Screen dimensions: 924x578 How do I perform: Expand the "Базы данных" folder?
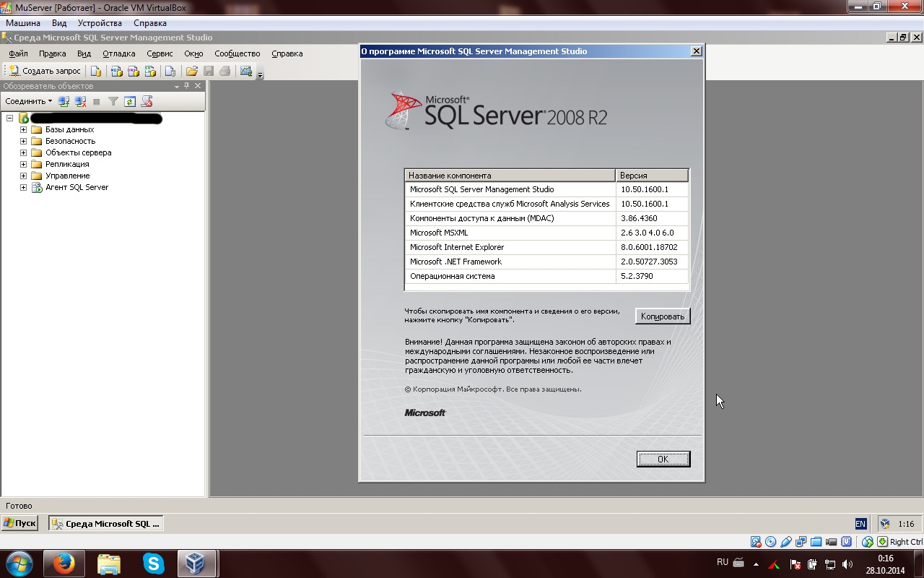tap(23, 129)
